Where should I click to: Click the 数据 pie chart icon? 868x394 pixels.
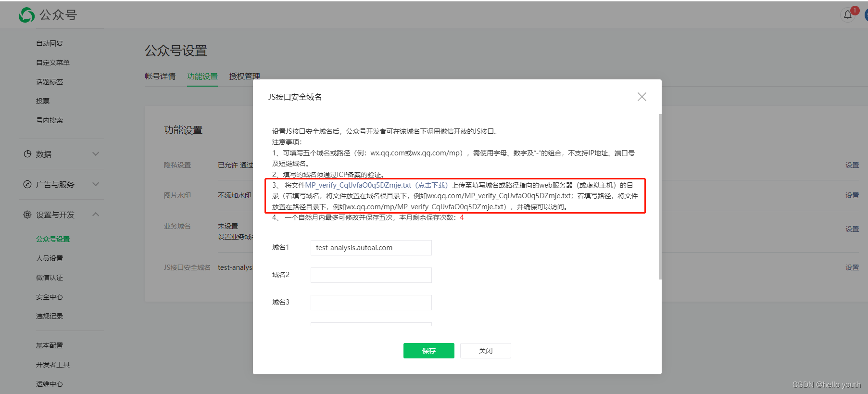click(x=27, y=154)
